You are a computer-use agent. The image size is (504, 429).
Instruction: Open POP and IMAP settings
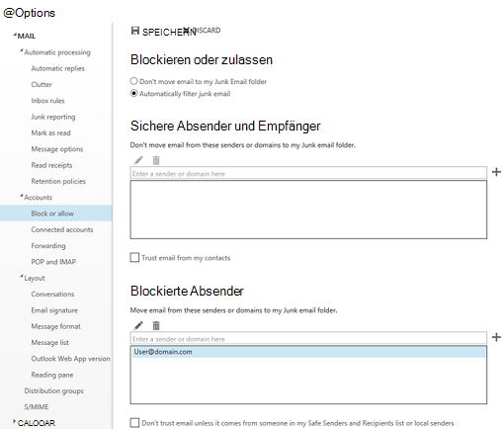[53, 262]
